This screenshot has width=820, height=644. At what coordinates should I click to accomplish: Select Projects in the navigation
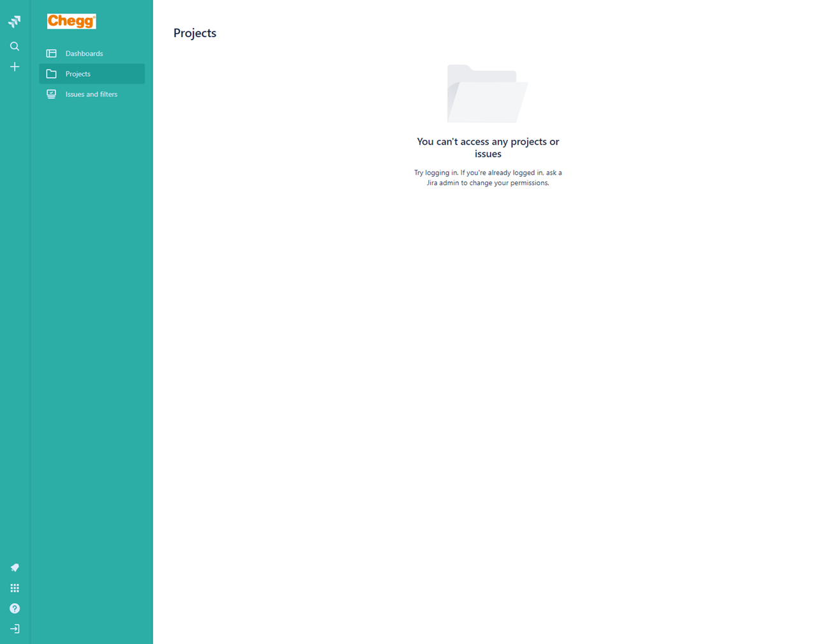tap(92, 74)
